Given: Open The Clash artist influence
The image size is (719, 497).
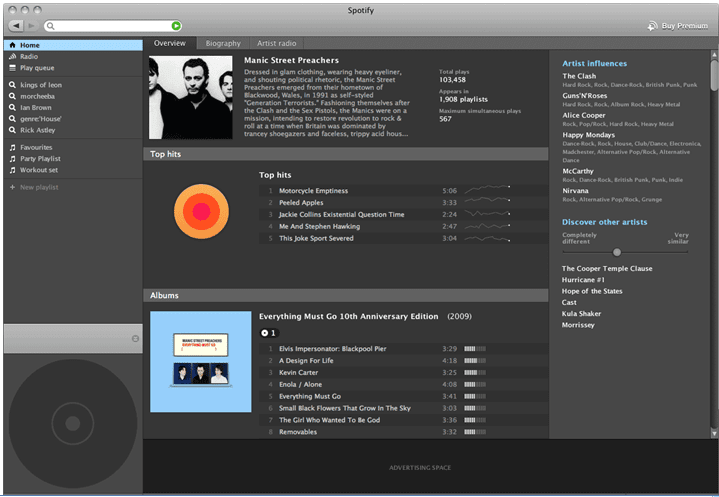Looking at the screenshot, I should coord(579,76).
